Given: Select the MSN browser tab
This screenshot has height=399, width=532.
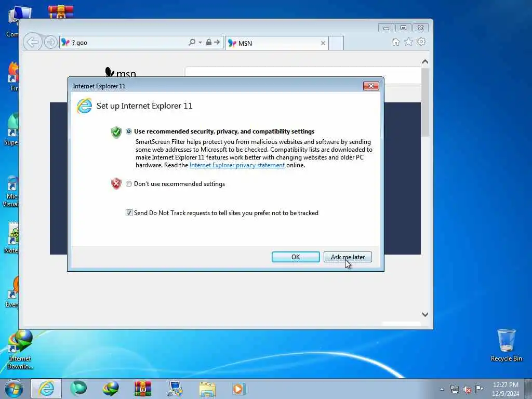Looking at the screenshot, I should pos(276,43).
